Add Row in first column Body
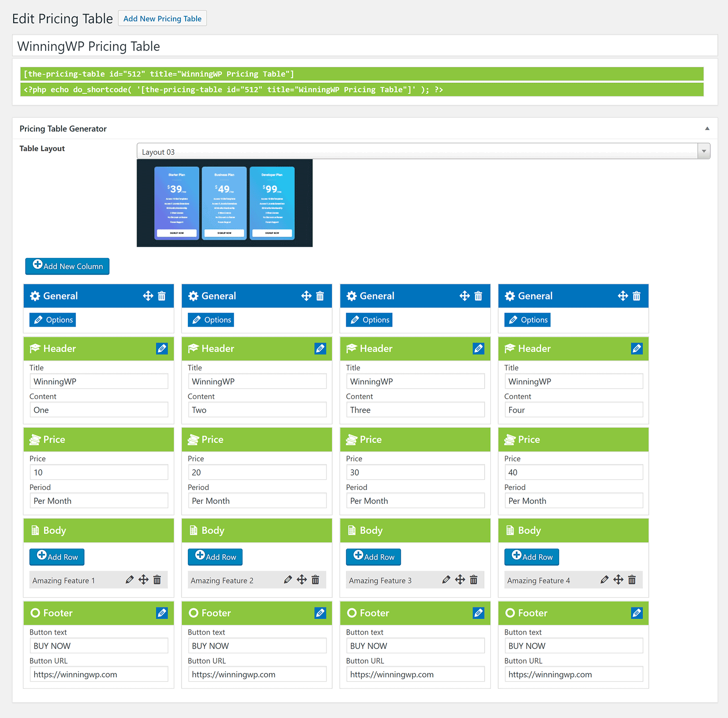Image resolution: width=728 pixels, height=718 pixels. (57, 557)
